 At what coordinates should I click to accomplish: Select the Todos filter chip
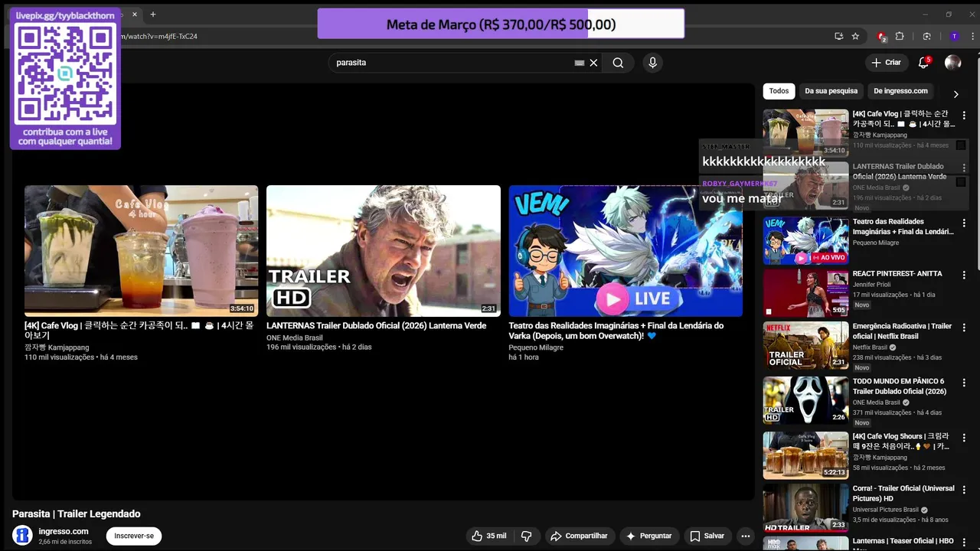pyautogui.click(x=779, y=91)
